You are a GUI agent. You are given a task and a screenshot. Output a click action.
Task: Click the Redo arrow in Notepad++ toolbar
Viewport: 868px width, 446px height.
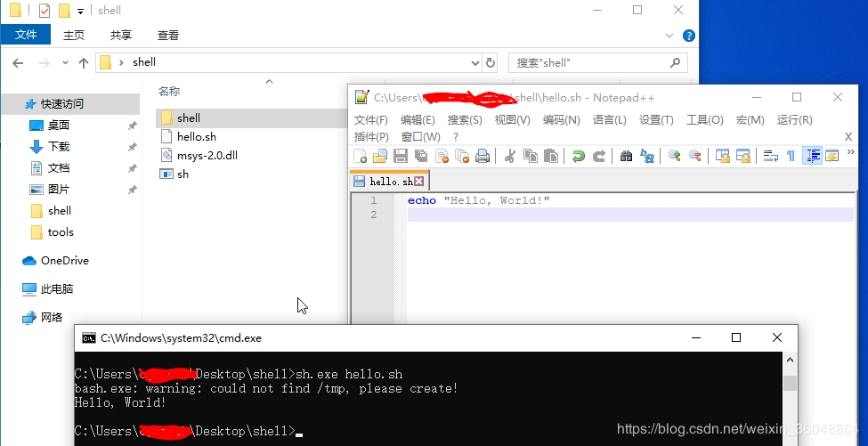coord(599,156)
